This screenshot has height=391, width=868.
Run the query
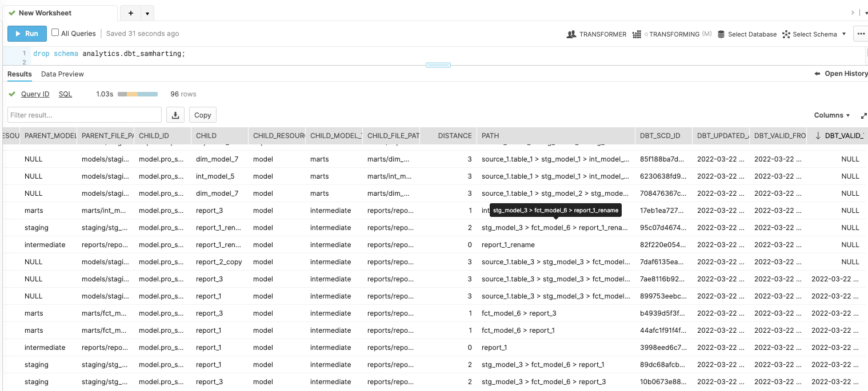pyautogui.click(x=27, y=34)
